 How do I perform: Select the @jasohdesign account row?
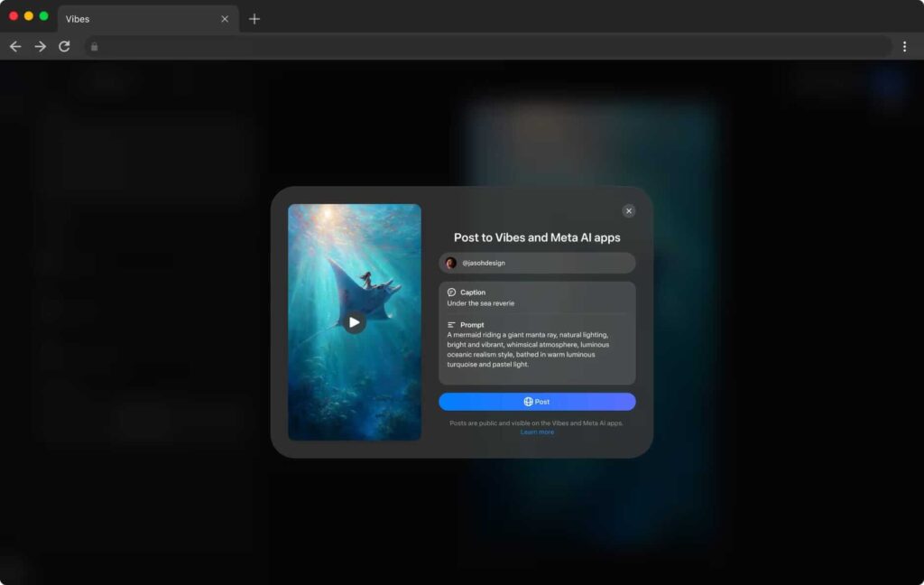537,263
